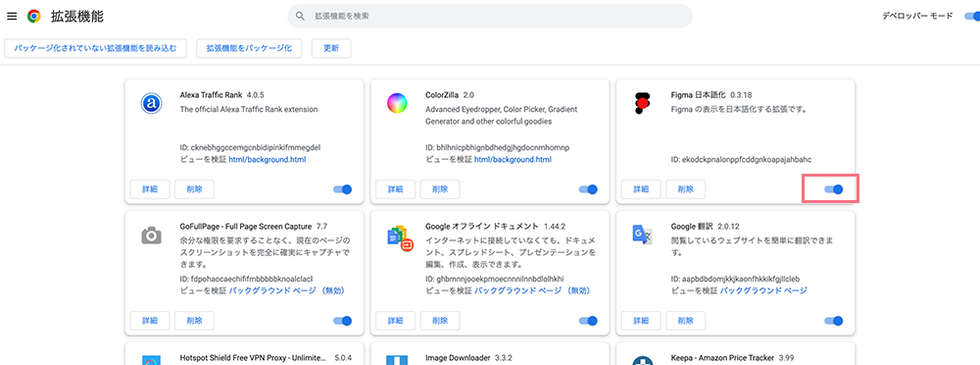Click 削除 on Google オフライン ドキュメント card
Viewport: 980px width, 365px height.
coord(440,321)
